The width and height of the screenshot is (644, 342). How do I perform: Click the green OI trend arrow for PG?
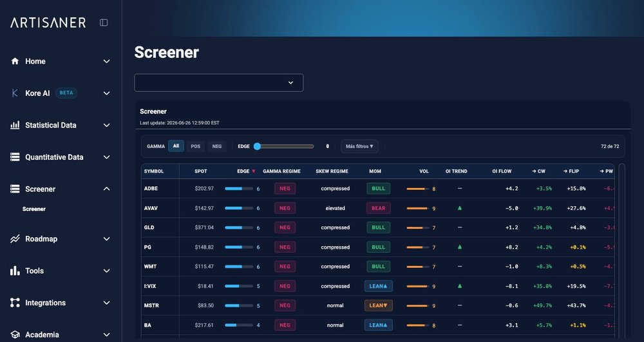click(460, 247)
